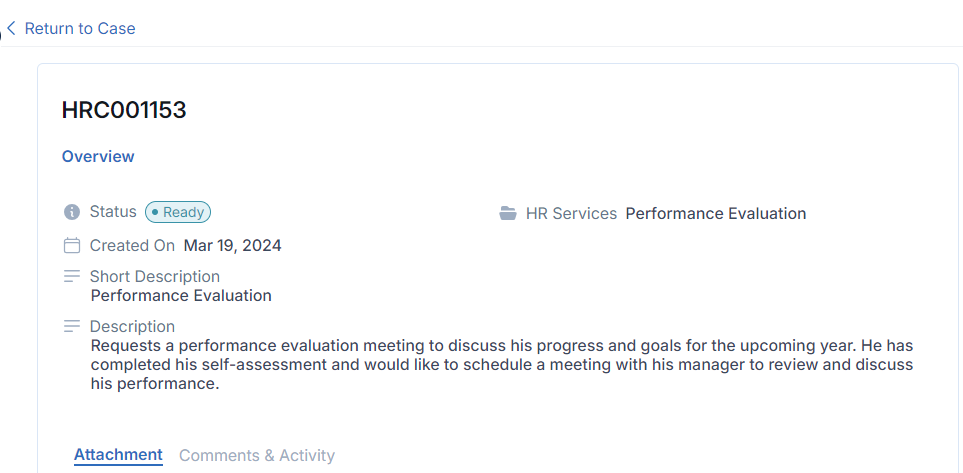This screenshot has width=963, height=473.
Task: Click the folder icon next to HR Services
Action: pos(508,214)
